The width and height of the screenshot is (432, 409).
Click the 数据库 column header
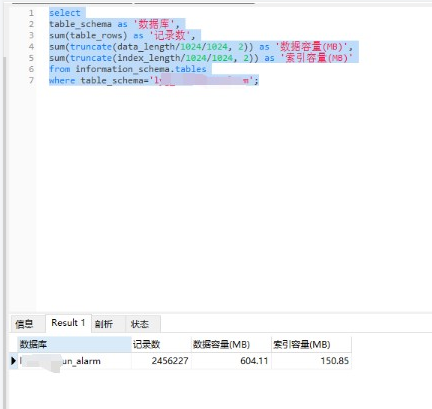click(x=74, y=344)
